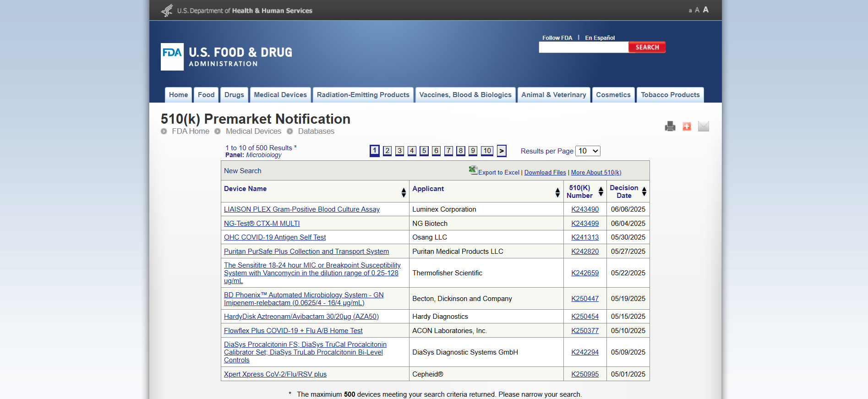Open Tobacco Products tab
The width and height of the screenshot is (868, 399).
click(x=670, y=95)
